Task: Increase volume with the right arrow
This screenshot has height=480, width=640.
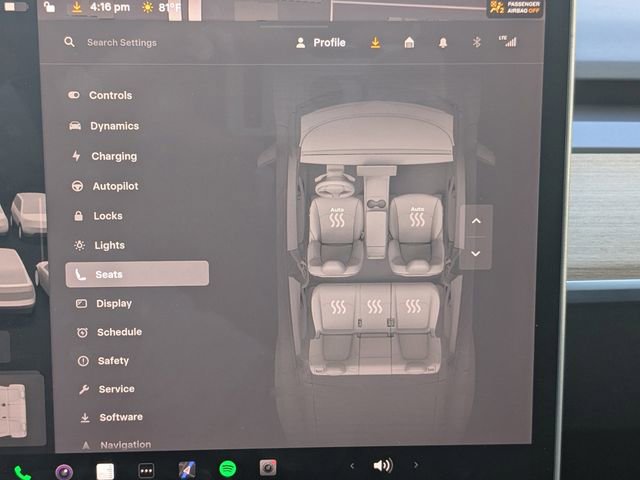Action: (x=416, y=465)
